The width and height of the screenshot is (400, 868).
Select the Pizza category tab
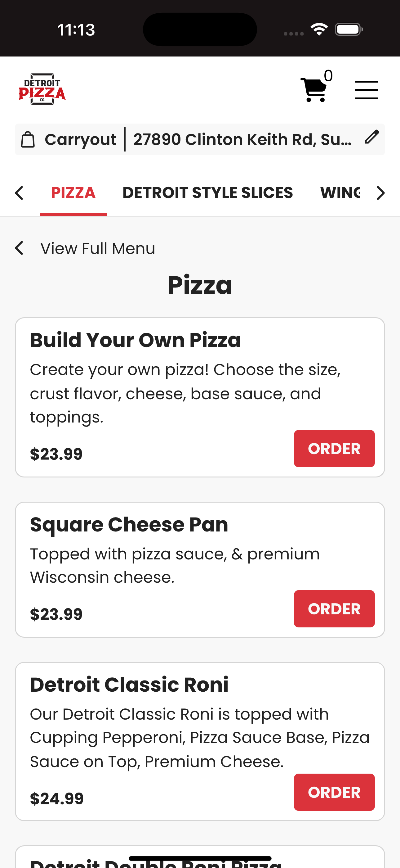(x=73, y=193)
